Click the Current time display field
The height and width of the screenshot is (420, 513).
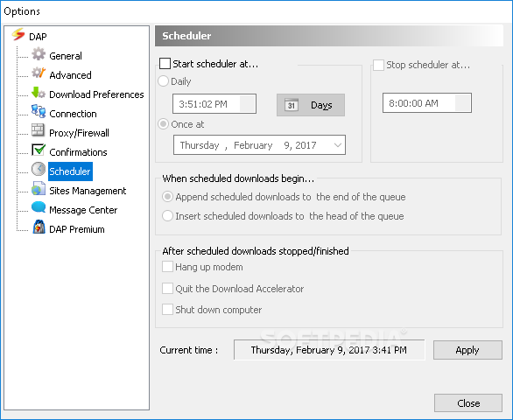tap(329, 350)
